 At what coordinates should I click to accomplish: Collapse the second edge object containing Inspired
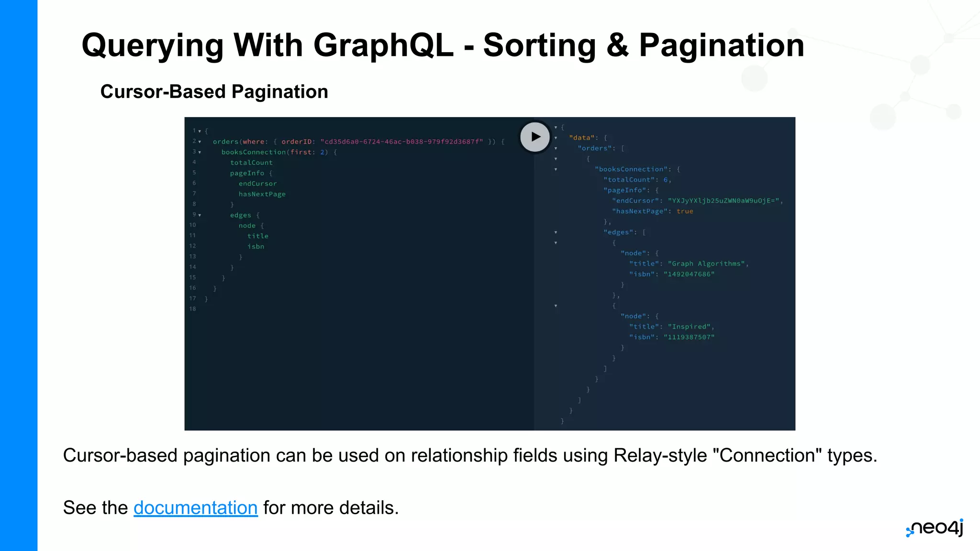click(x=556, y=306)
